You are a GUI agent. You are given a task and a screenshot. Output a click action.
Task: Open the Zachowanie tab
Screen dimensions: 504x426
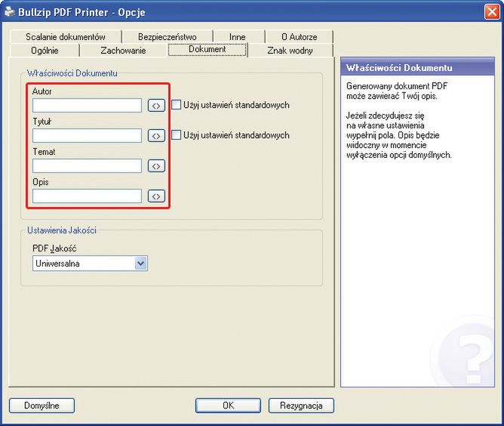pos(123,51)
